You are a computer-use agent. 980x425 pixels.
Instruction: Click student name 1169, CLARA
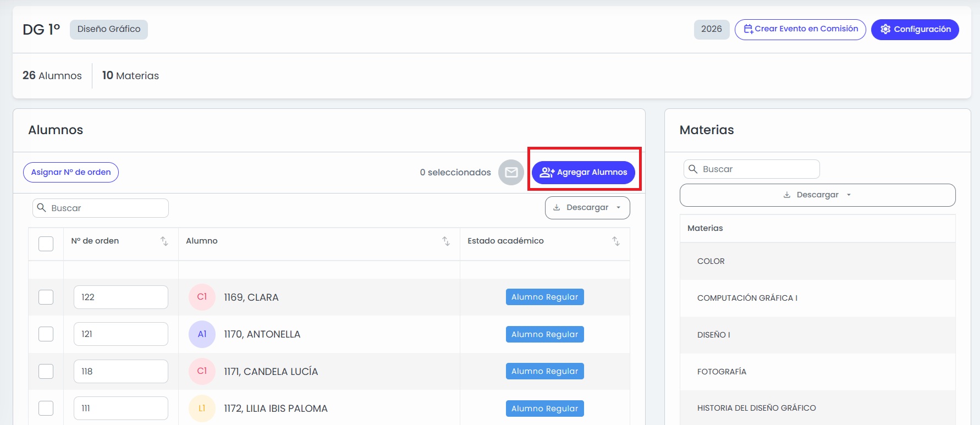pyautogui.click(x=251, y=297)
